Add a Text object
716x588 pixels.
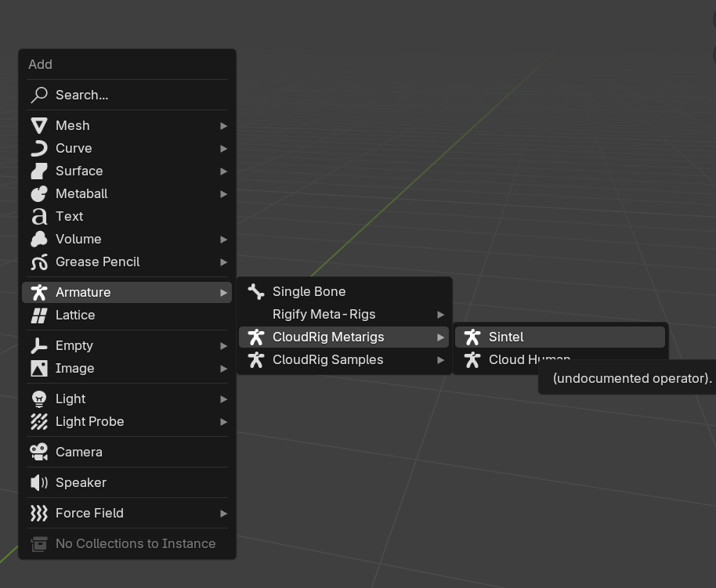click(x=127, y=216)
